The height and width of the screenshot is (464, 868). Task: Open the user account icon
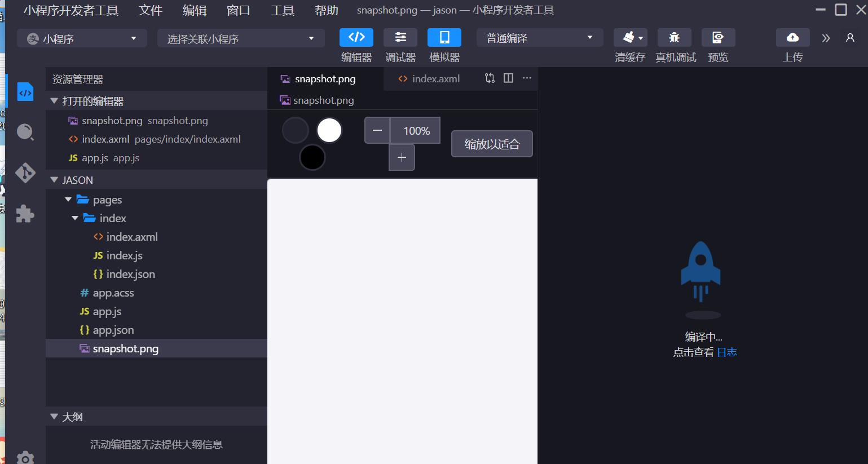[850, 38]
